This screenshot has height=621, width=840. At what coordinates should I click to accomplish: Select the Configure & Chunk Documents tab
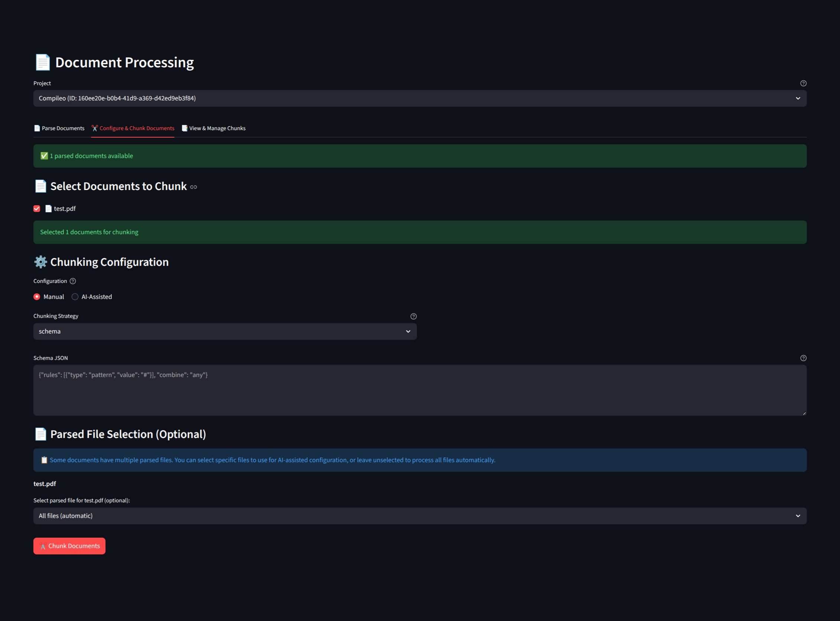[x=133, y=129]
